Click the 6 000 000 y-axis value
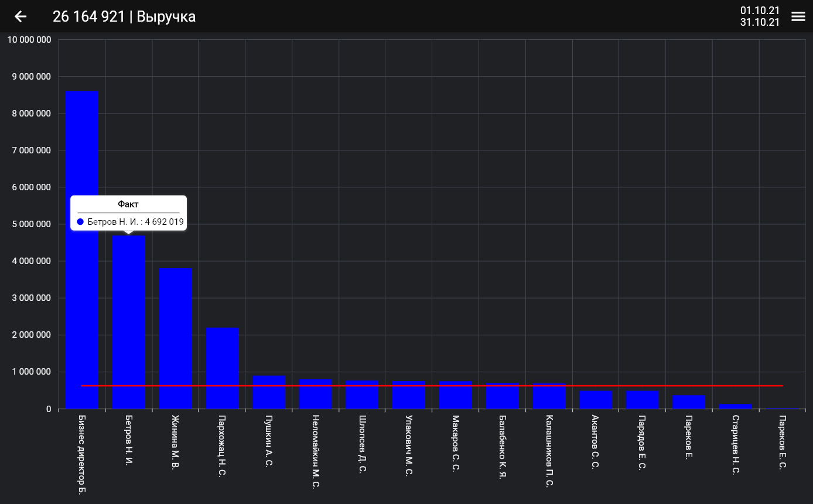 point(32,187)
